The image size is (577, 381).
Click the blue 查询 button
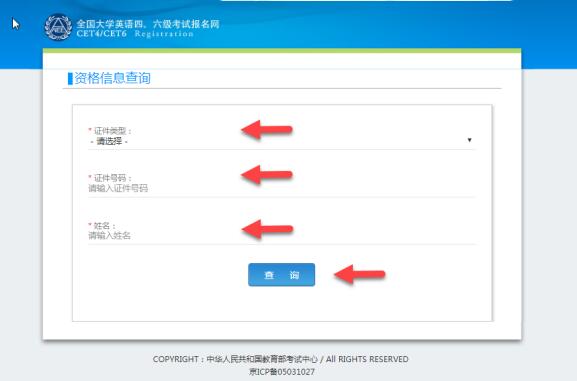click(x=282, y=275)
